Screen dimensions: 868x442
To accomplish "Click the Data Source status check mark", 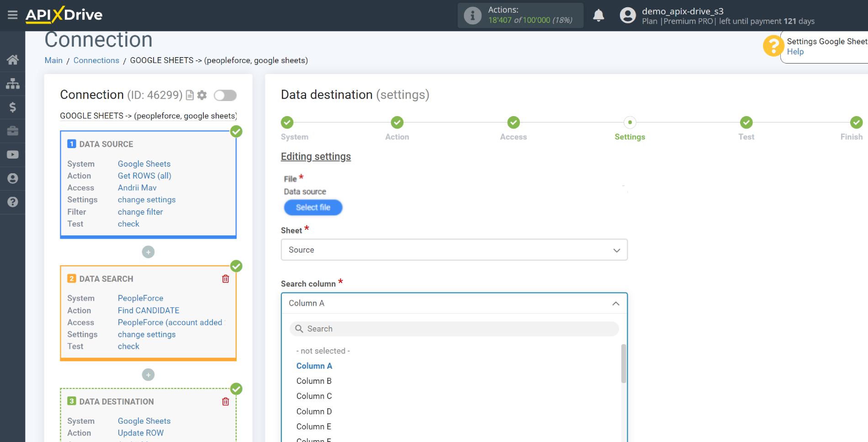I will pyautogui.click(x=236, y=132).
